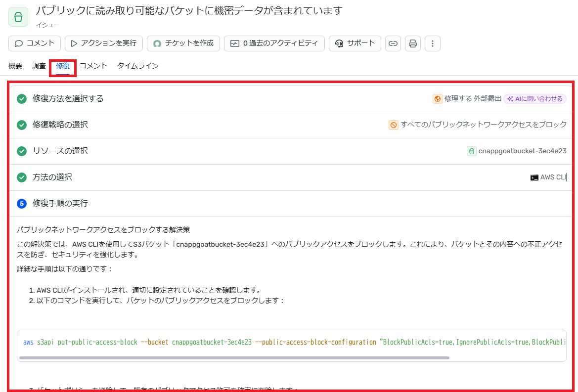
Task: Switch to the タイムライン tab
Action: [x=137, y=66]
